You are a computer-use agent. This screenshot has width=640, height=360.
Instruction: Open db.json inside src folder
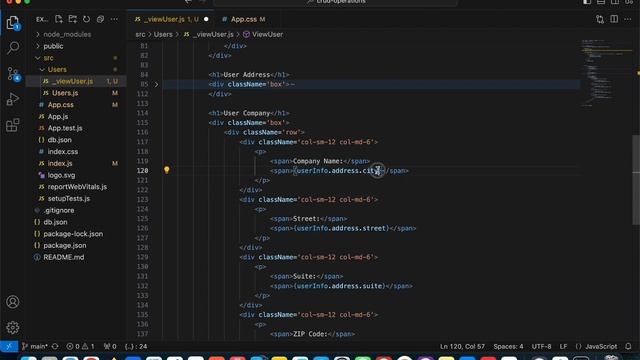(59, 140)
